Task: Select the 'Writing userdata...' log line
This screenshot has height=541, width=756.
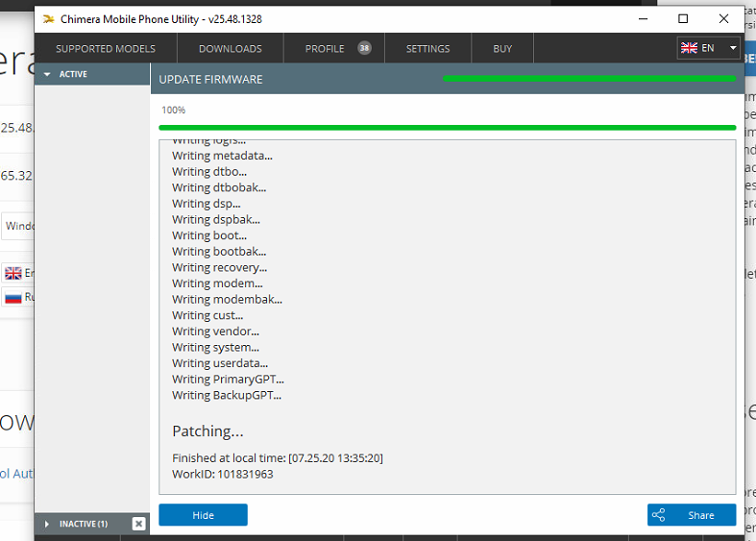Action: click(220, 362)
